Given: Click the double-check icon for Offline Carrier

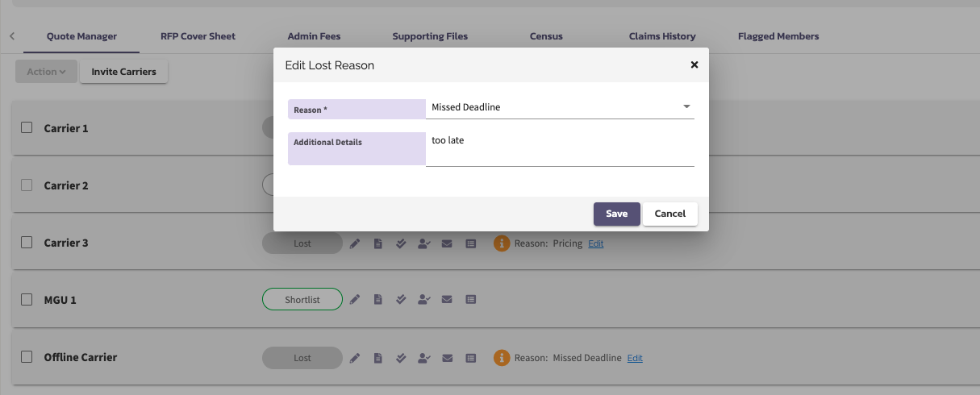Looking at the screenshot, I should pos(400,357).
